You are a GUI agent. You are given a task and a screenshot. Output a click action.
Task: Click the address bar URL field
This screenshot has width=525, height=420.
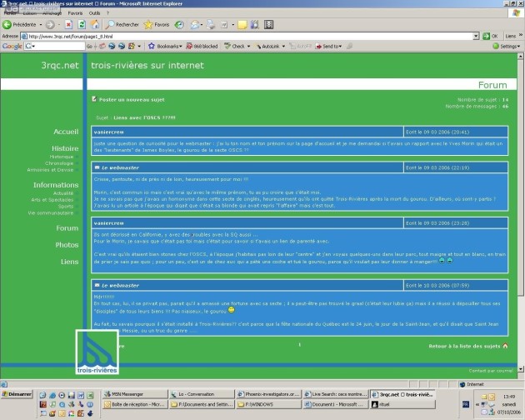pyautogui.click(x=250, y=36)
